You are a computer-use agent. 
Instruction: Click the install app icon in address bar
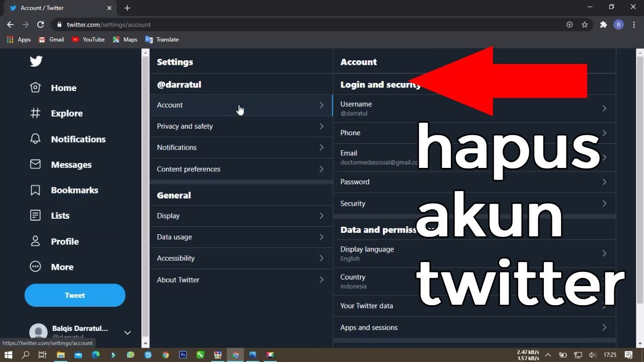pos(570,24)
